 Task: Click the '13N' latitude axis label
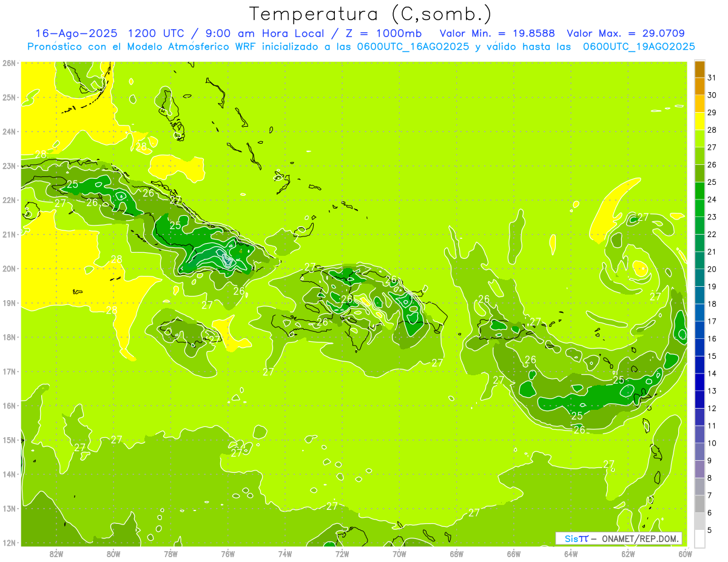9,508
